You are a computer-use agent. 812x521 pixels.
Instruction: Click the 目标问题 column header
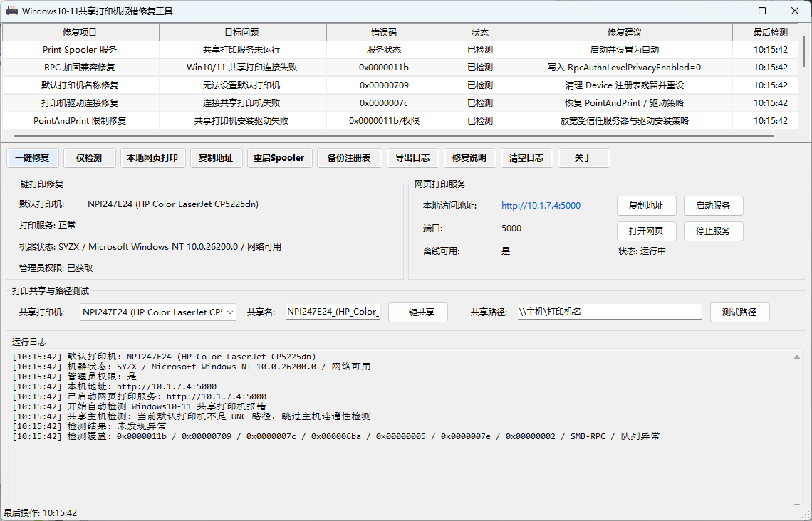(x=242, y=32)
